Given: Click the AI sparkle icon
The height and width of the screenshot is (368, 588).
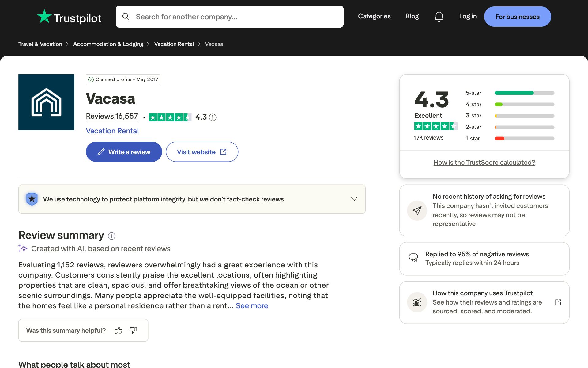Looking at the screenshot, I should coord(23,248).
